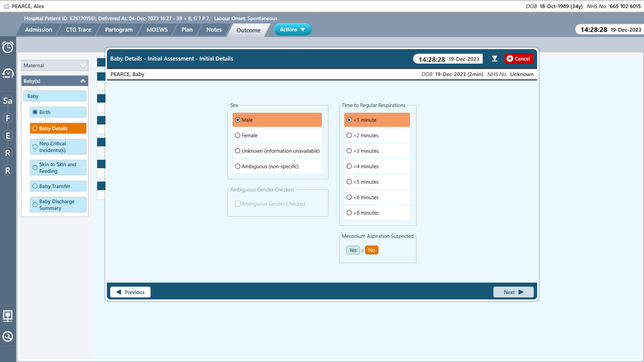
Task: Open the Birth section
Action: click(x=58, y=112)
